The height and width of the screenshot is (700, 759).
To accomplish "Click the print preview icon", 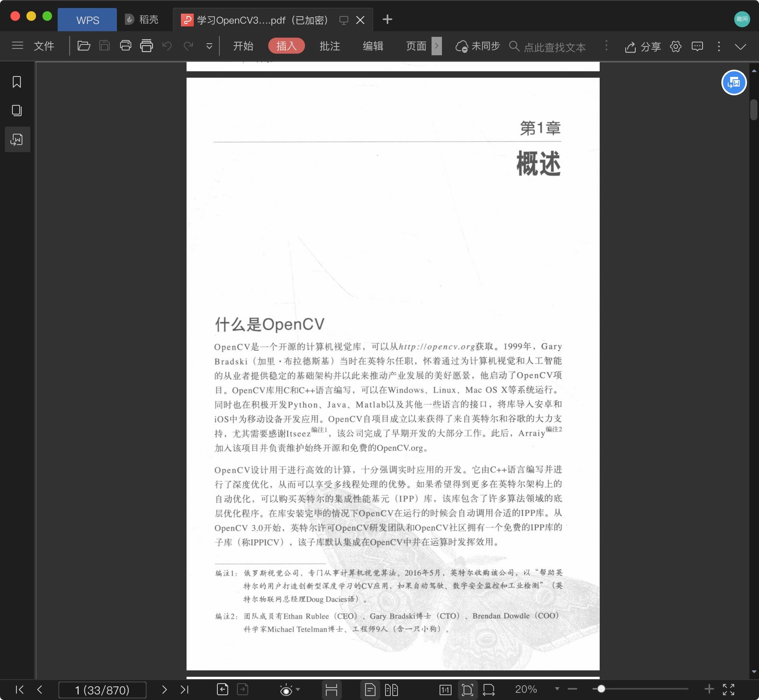I will 147,46.
